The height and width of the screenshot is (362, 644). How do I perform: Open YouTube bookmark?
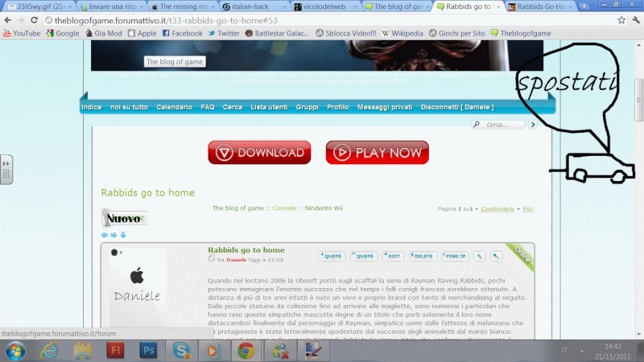pos(22,33)
